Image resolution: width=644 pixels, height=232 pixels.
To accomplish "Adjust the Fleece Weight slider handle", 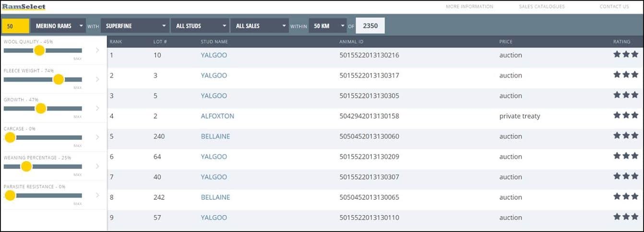I will click(59, 79).
